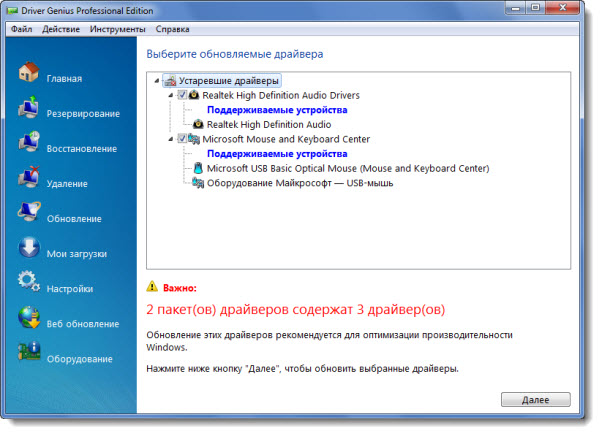Uncheck Microsoft Mouse and Keyboard Center checkbox
This screenshot has width=600, height=434.
click(x=182, y=139)
